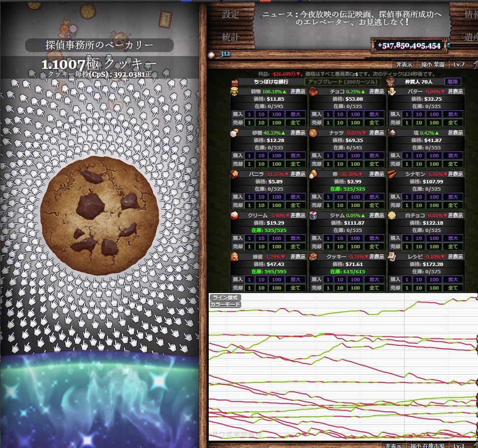
Task: Click inside the stock price line graph
Action: (x=343, y=367)
